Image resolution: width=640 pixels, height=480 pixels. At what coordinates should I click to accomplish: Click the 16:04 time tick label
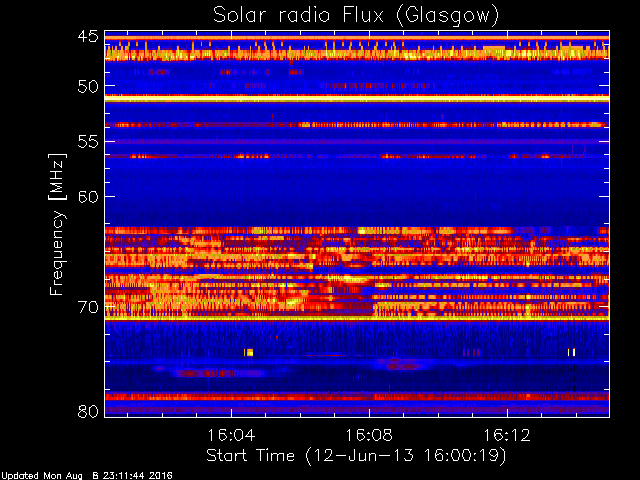231,435
